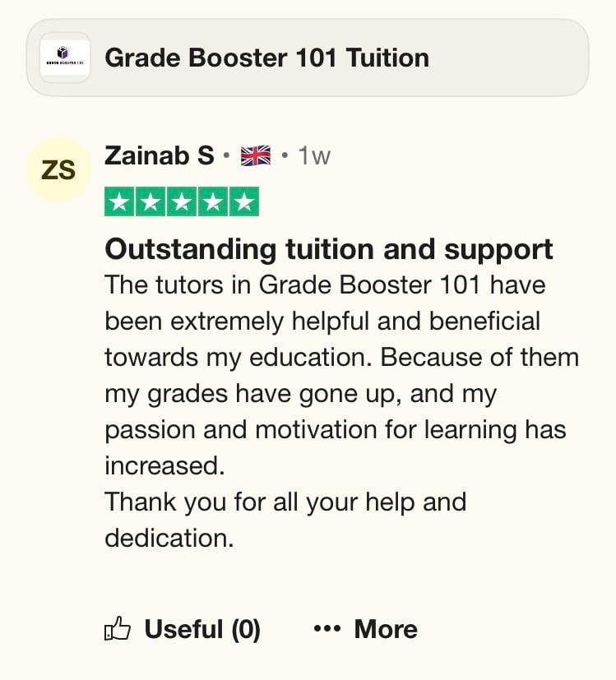Click the three dots ellipsis icon
Screen dimensions: 616x680
pos(327,630)
